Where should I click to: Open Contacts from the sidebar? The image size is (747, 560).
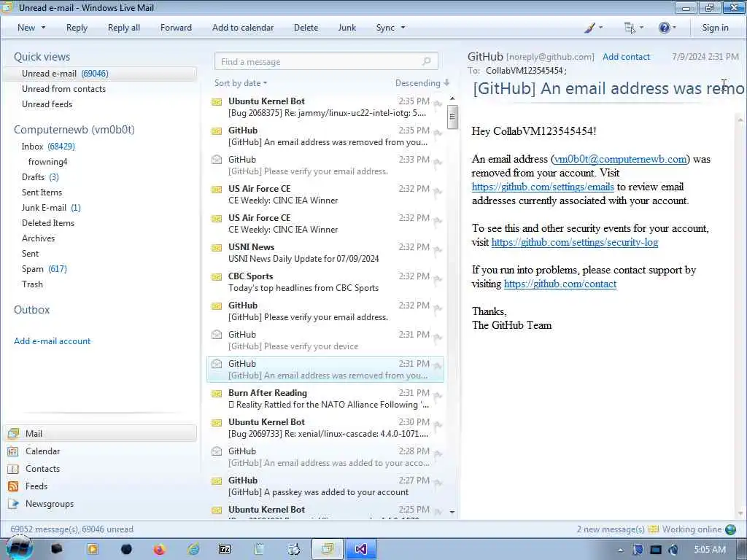(42, 469)
